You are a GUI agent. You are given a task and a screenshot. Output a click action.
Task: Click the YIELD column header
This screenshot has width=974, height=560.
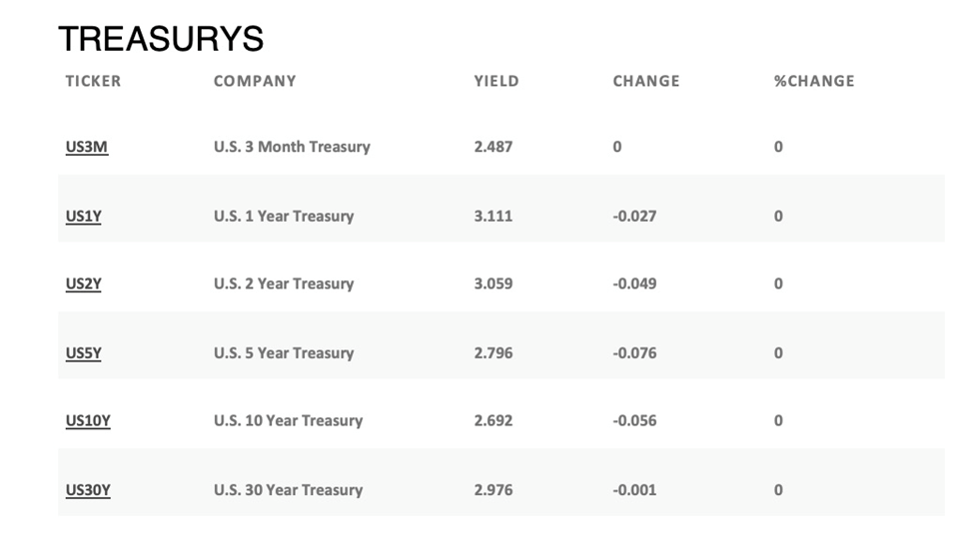496,81
